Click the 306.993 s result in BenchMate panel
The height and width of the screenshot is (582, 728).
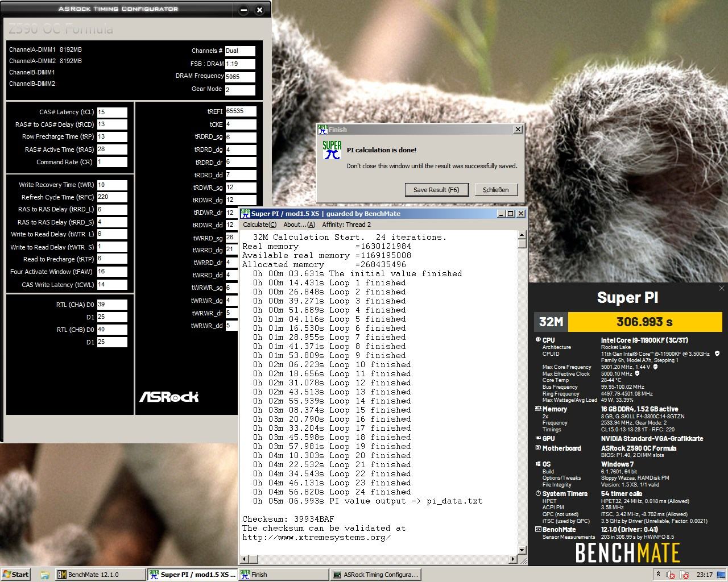coord(644,322)
